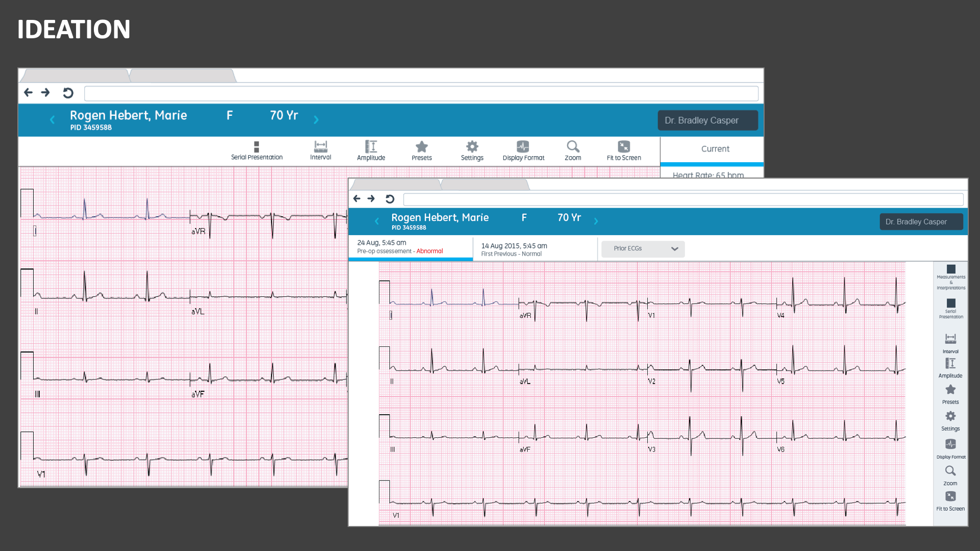
Task: Select first browser tab in back window
Action: [76, 76]
